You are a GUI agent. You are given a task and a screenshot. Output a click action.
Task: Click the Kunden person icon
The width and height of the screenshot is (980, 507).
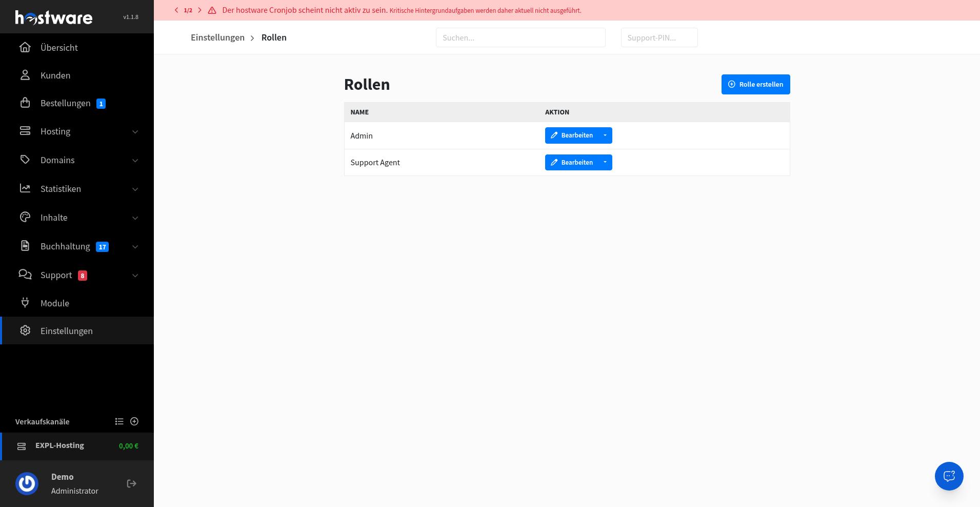(25, 75)
